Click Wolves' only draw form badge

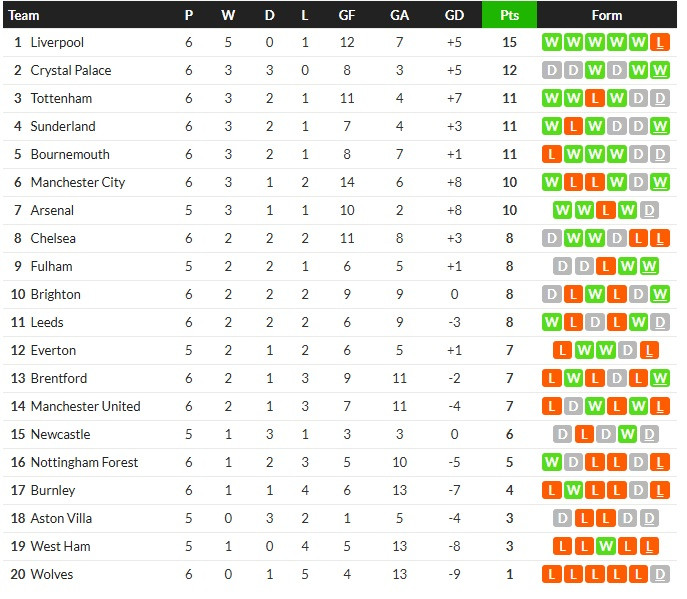click(660, 574)
